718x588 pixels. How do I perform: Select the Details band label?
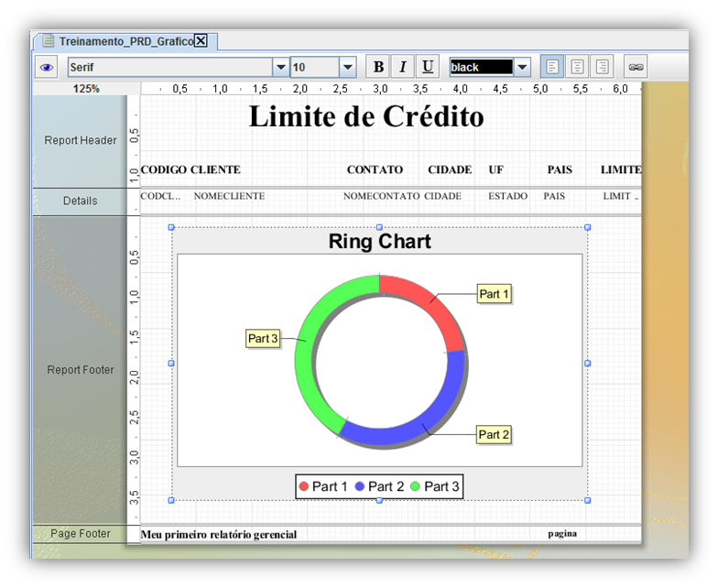coord(81,201)
